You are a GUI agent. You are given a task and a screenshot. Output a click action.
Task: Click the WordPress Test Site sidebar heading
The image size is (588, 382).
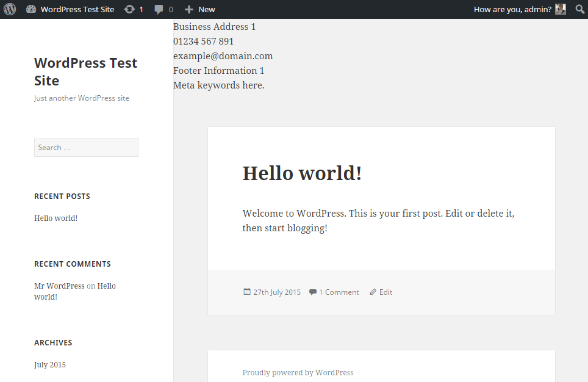(85, 71)
